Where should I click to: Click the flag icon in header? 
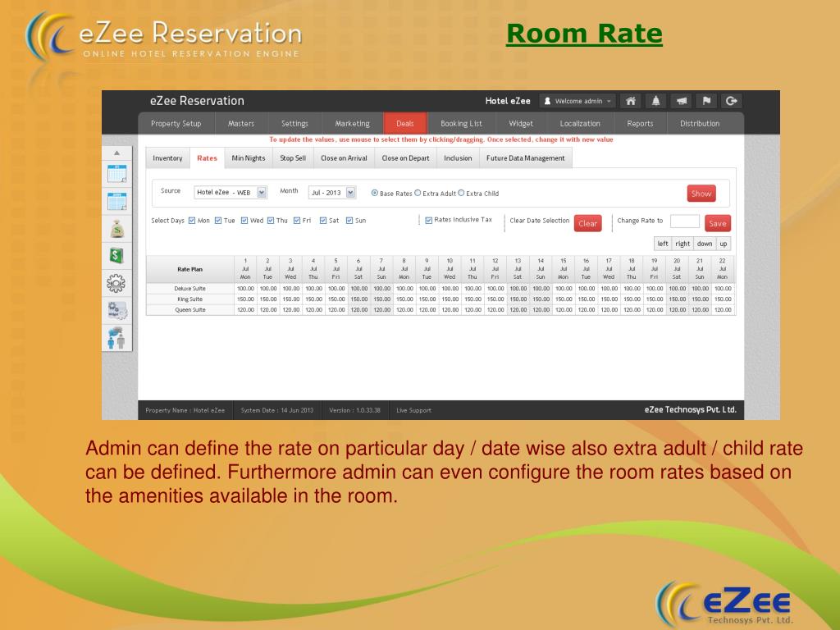(706, 101)
